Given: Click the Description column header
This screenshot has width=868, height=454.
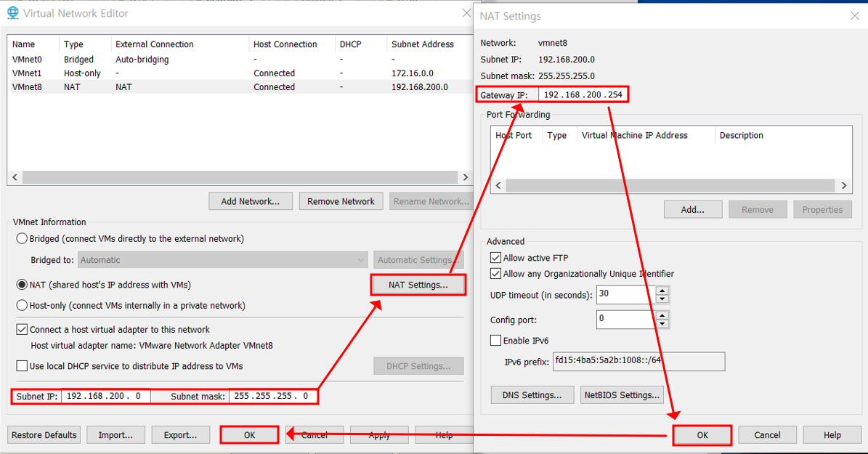Looking at the screenshot, I should pyautogui.click(x=741, y=135).
